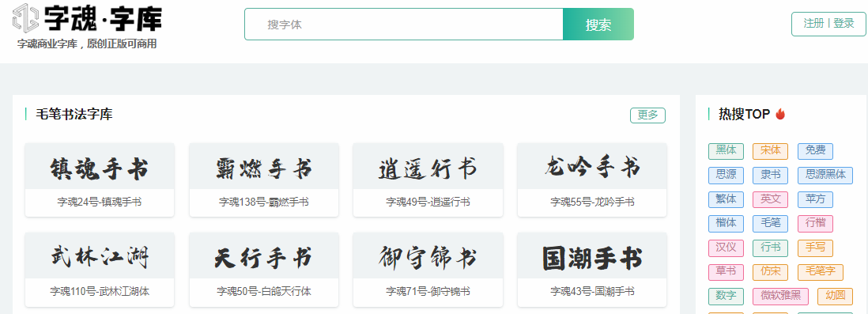
Task: Open the 御守锦书 font preview thumbnail
Action: tap(428, 255)
